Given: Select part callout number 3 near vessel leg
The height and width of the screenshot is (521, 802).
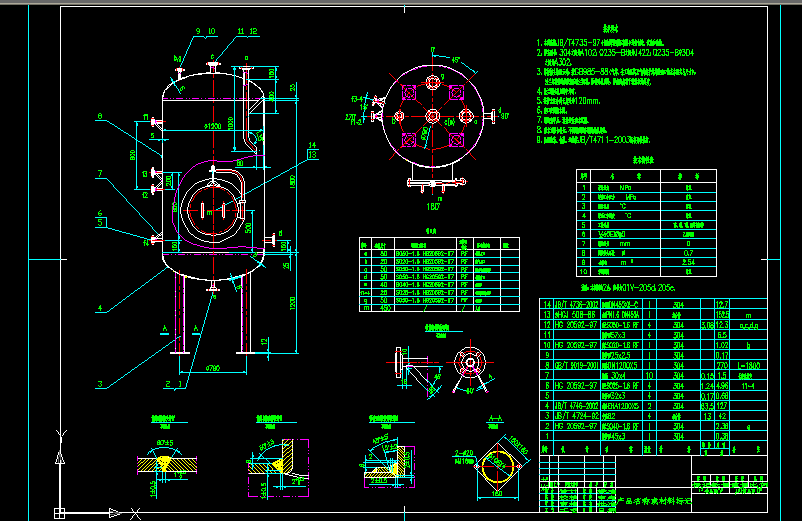Looking at the screenshot, I should pyautogui.click(x=100, y=385).
